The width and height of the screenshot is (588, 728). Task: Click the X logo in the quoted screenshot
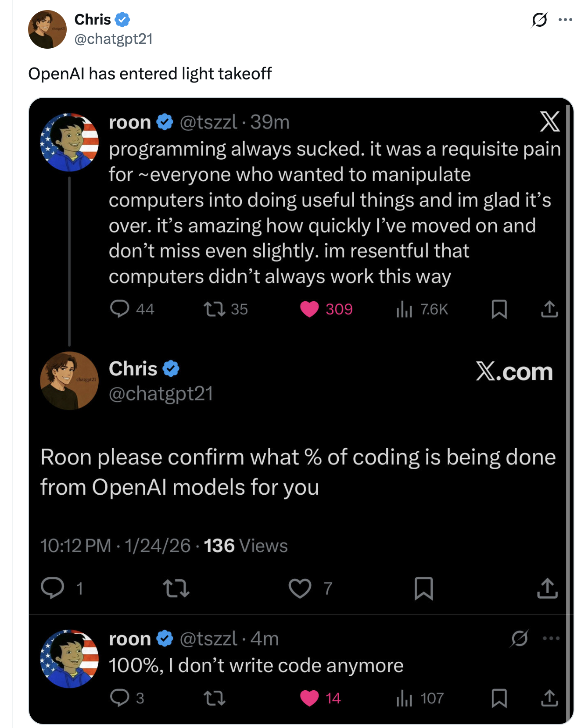[550, 122]
